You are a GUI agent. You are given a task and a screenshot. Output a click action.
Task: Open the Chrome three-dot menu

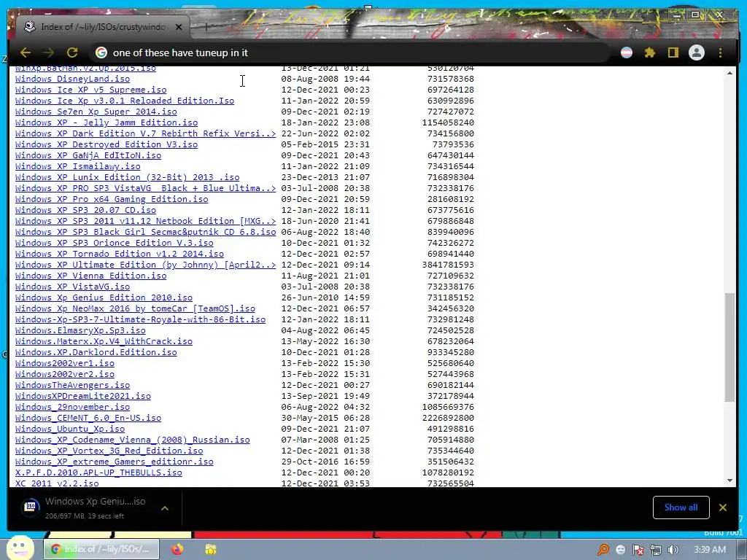(x=720, y=52)
